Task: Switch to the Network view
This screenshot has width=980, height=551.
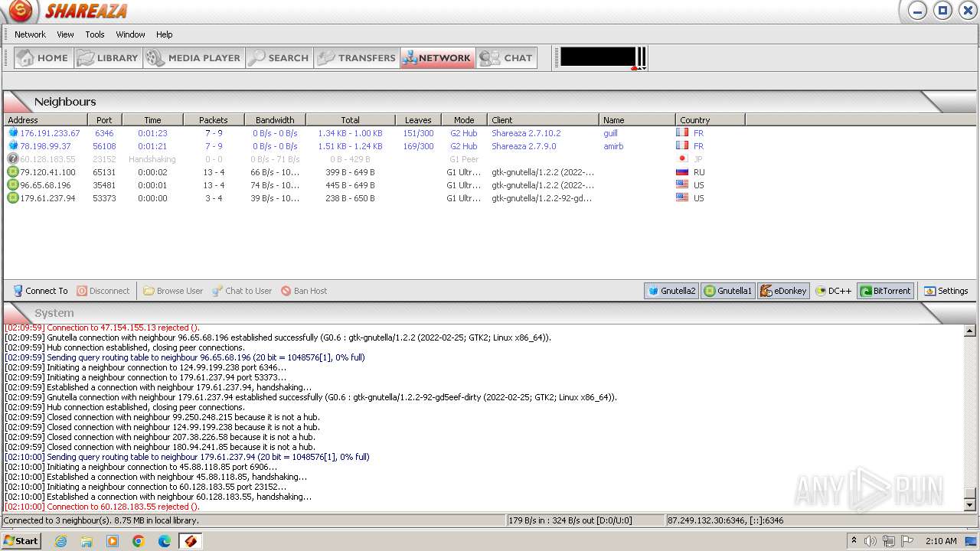Action: pyautogui.click(x=438, y=57)
